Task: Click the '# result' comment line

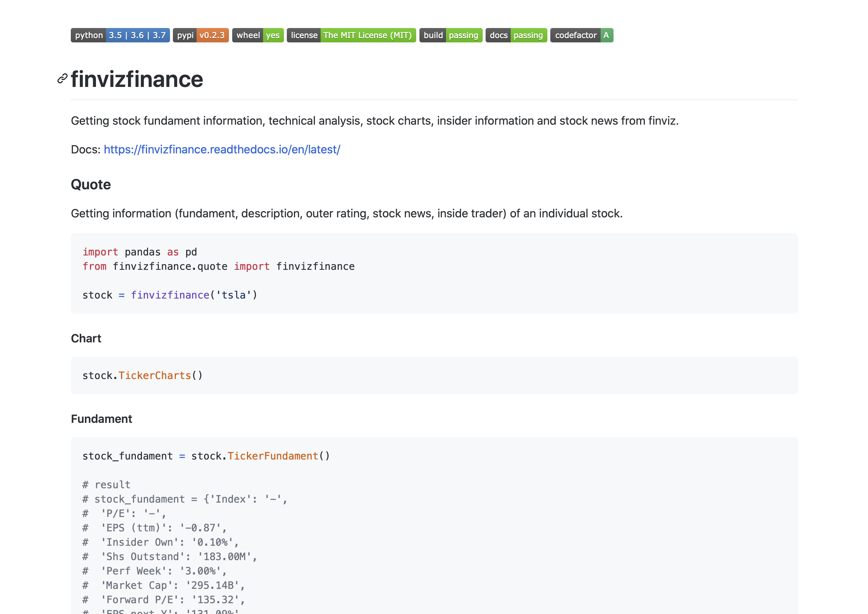Action: [x=106, y=485]
